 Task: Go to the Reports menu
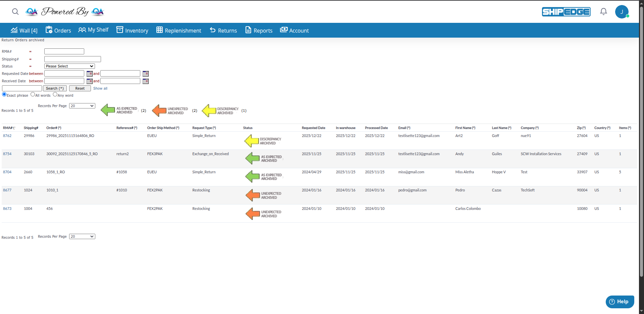pyautogui.click(x=259, y=30)
